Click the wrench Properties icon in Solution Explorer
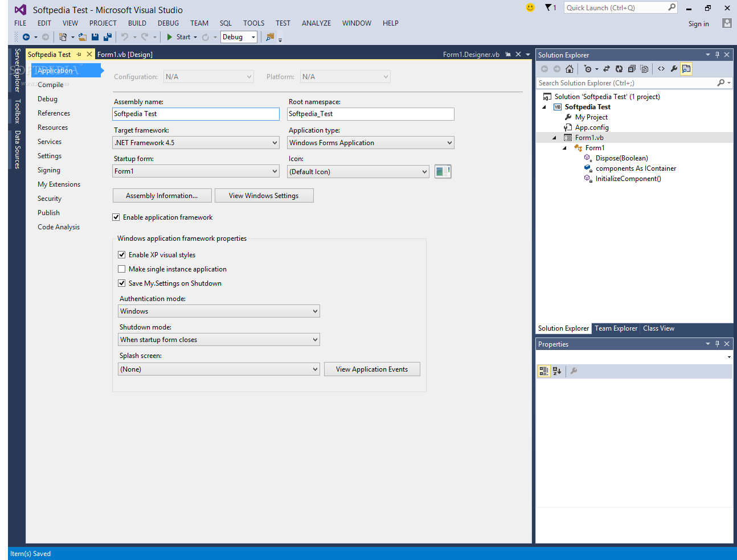The image size is (737, 560). tap(674, 69)
